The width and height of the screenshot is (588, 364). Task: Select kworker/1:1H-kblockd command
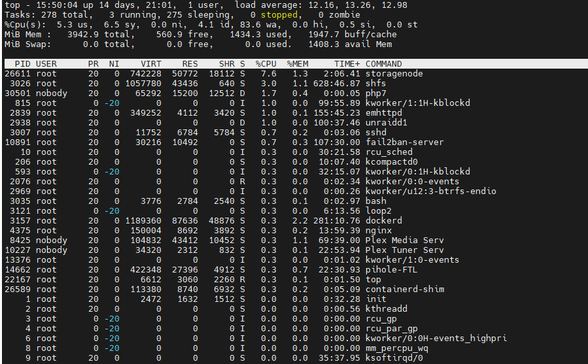418,103
